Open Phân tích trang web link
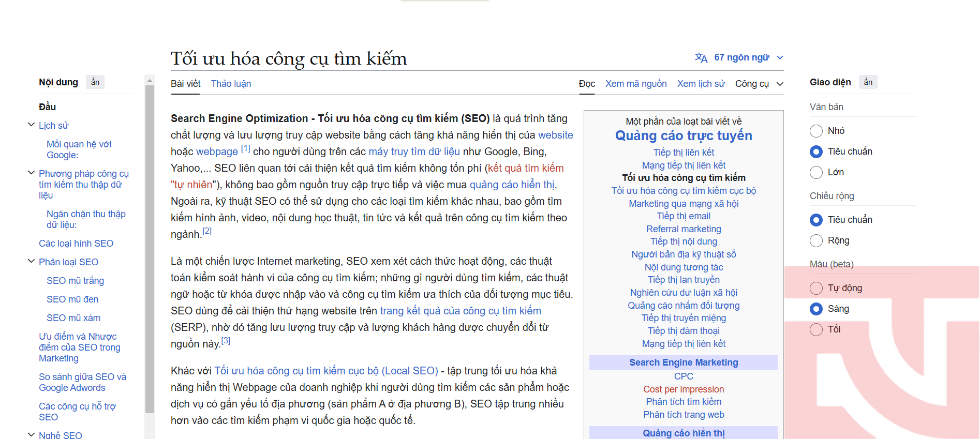The image size is (980, 439). (x=684, y=415)
